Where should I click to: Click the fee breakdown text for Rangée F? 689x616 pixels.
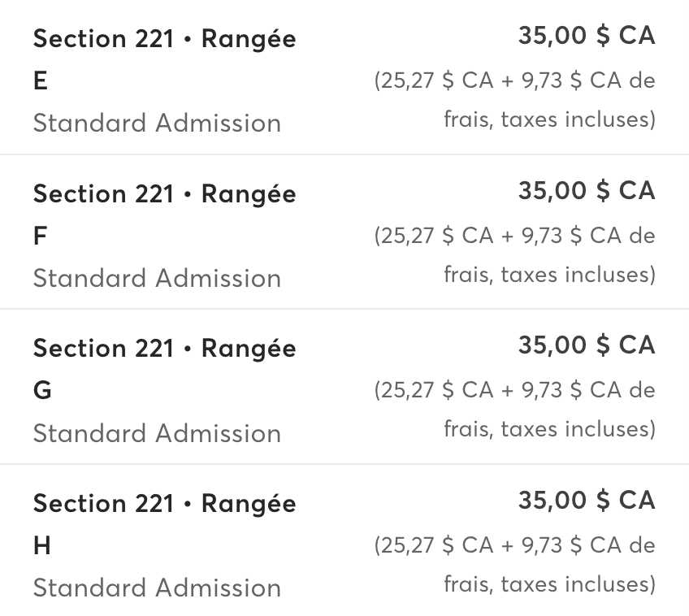click(x=514, y=255)
